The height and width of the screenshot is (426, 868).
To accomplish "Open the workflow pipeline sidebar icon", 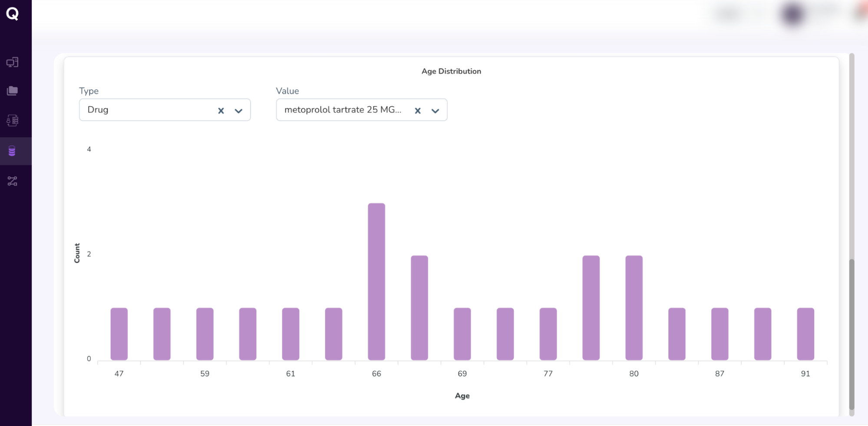I will [12, 181].
